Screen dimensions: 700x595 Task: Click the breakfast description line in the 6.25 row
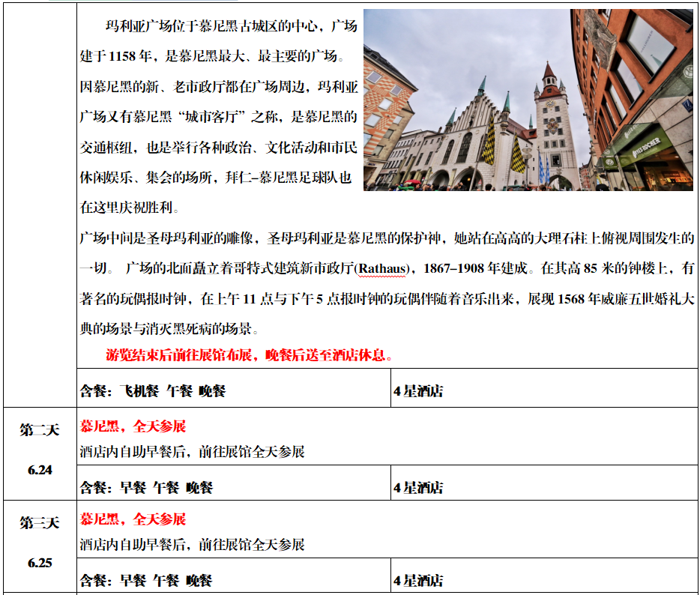(x=193, y=545)
